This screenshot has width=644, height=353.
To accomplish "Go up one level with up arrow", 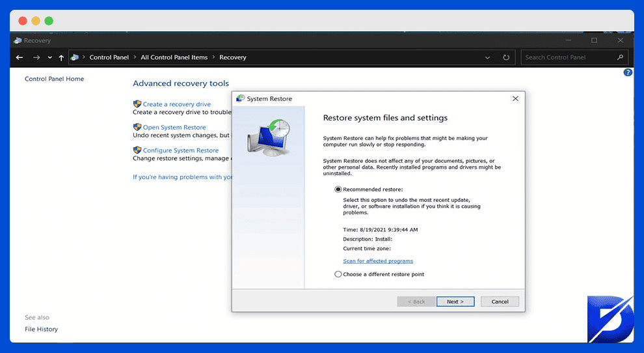I will pos(61,57).
